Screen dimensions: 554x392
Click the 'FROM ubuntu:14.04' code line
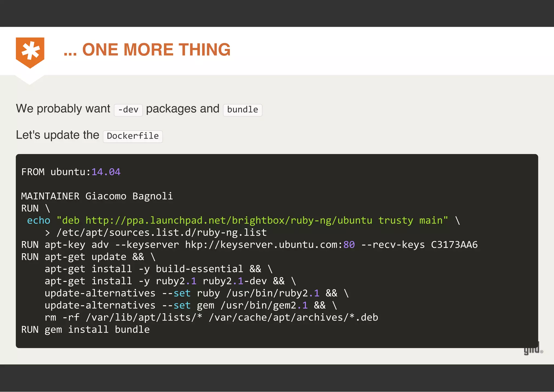point(71,172)
